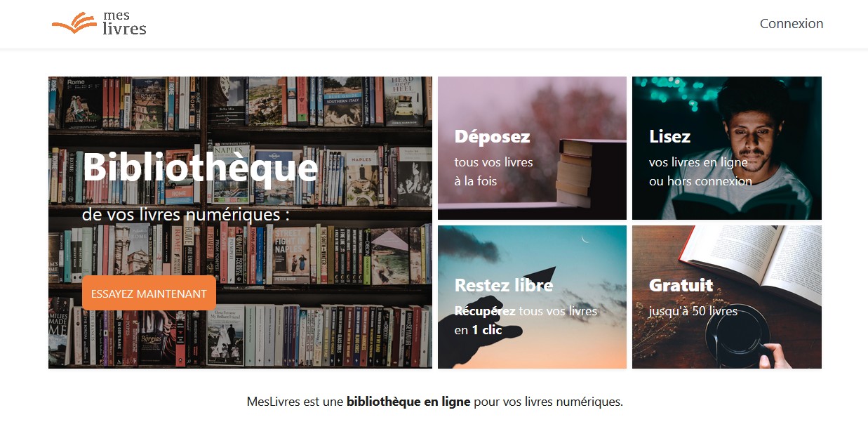Click the bold "bibliothèque en ligne" text
Image resolution: width=868 pixels, height=422 pixels.
coord(408,402)
